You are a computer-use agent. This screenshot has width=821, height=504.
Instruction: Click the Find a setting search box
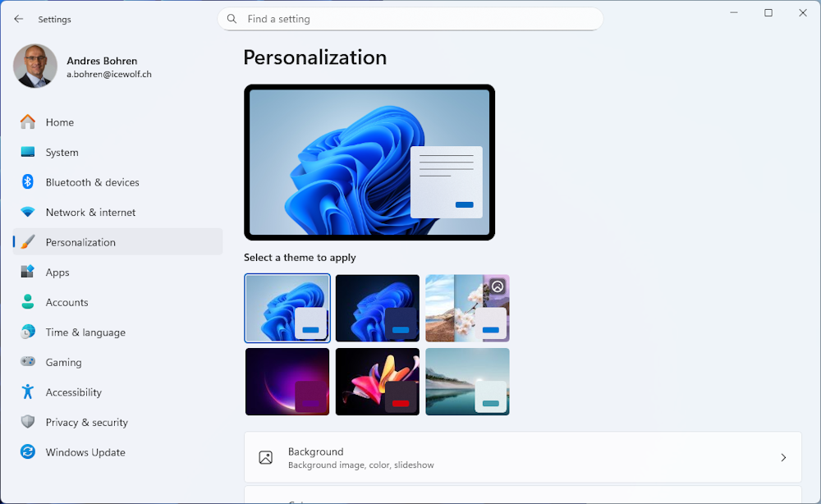[x=410, y=19]
